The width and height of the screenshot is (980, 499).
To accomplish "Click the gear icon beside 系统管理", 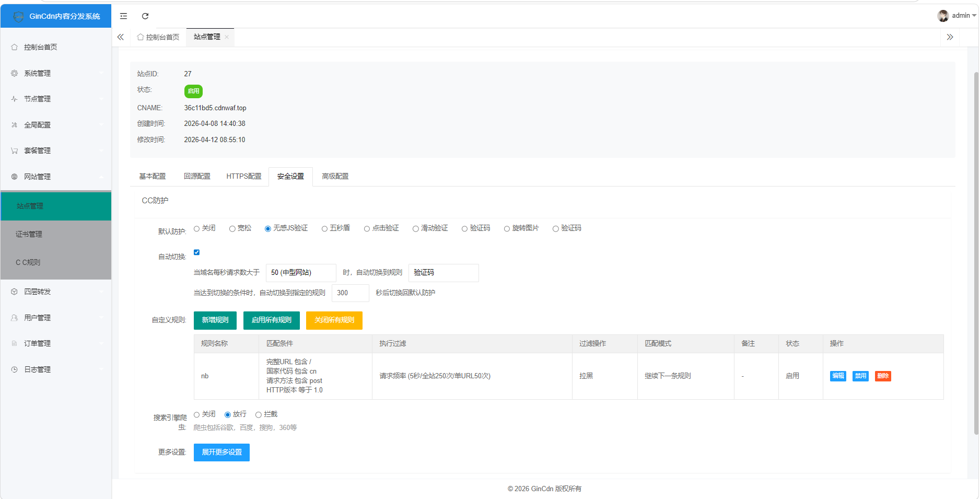I will tap(15, 73).
